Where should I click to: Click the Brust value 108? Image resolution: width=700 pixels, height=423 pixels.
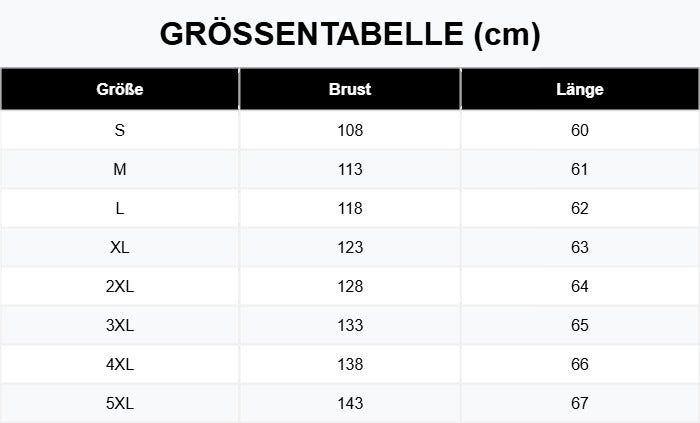(350, 130)
